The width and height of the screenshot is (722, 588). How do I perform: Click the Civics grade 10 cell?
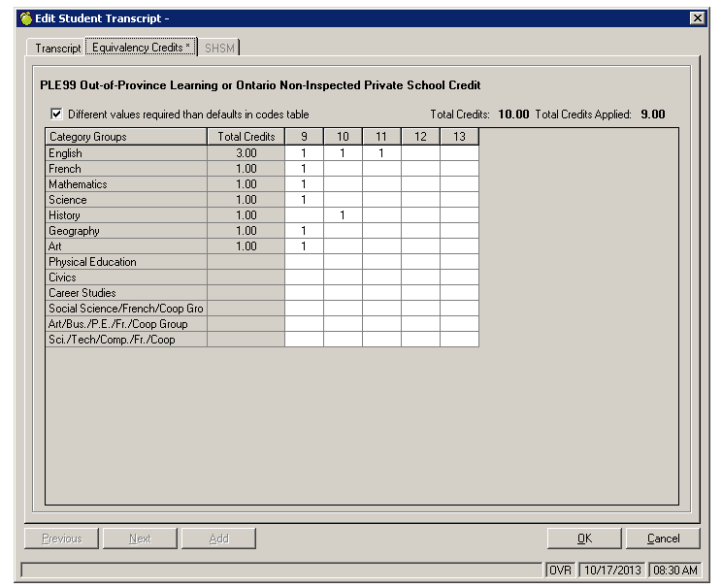(x=343, y=278)
